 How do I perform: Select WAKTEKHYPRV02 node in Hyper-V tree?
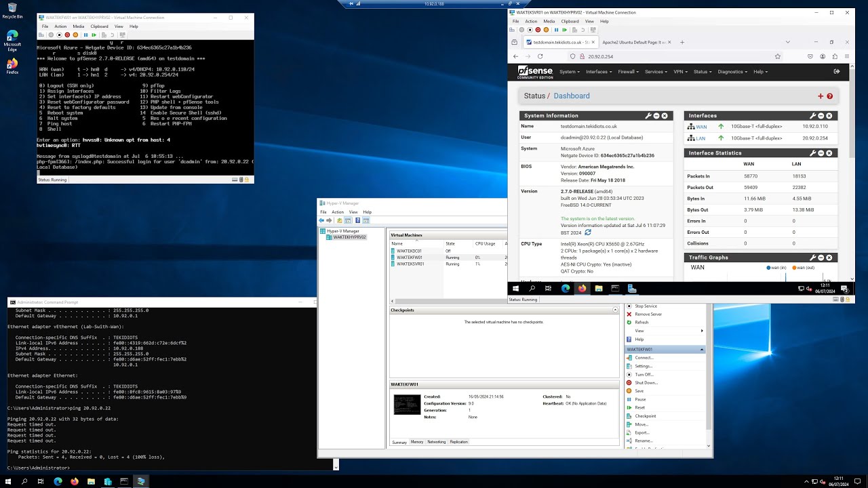click(x=349, y=237)
